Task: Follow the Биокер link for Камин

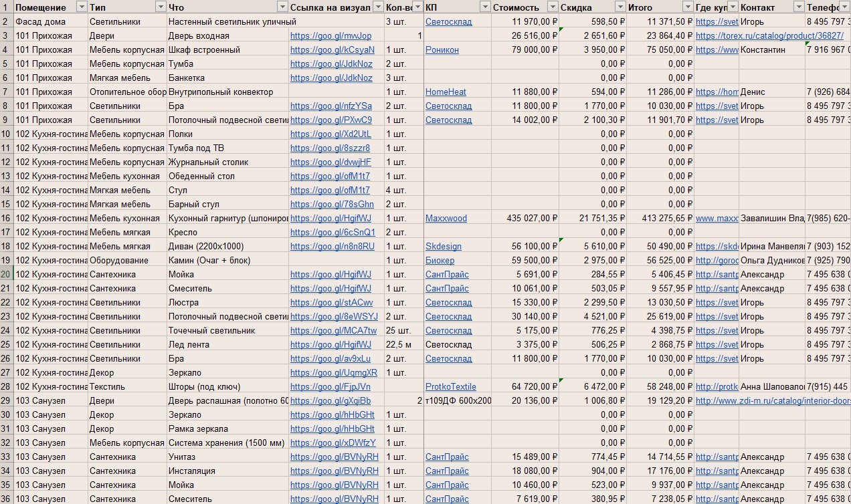Action: click(440, 260)
